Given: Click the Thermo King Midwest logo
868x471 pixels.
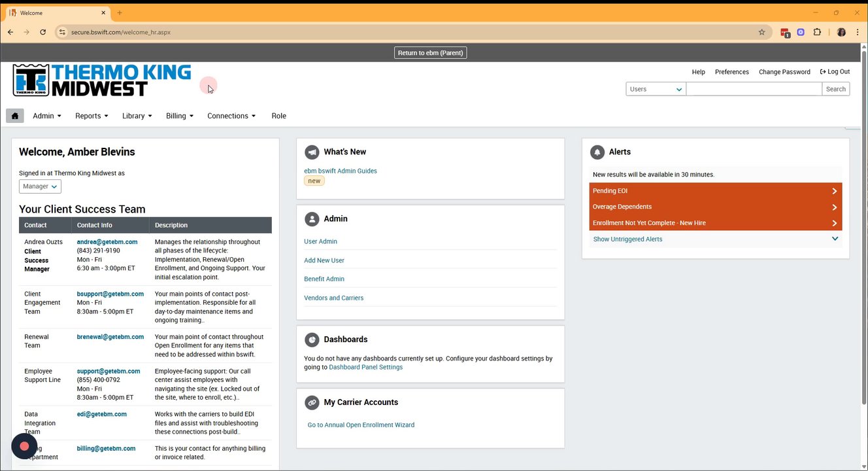Looking at the screenshot, I should click(102, 80).
